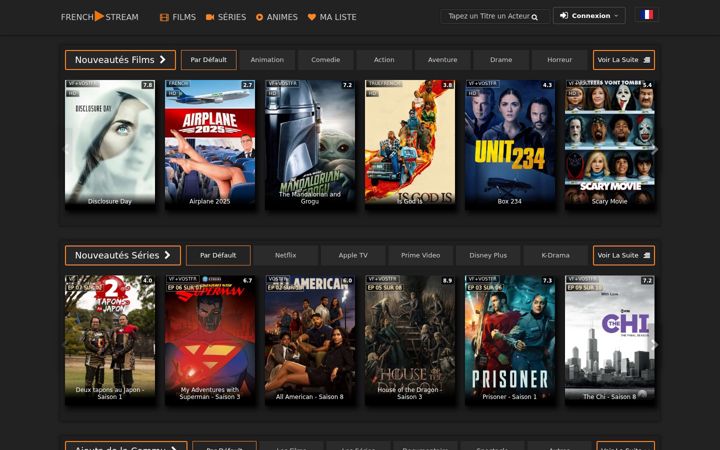Click the magnifying glass search icon
Image resolution: width=720 pixels, height=450 pixels.
point(534,17)
